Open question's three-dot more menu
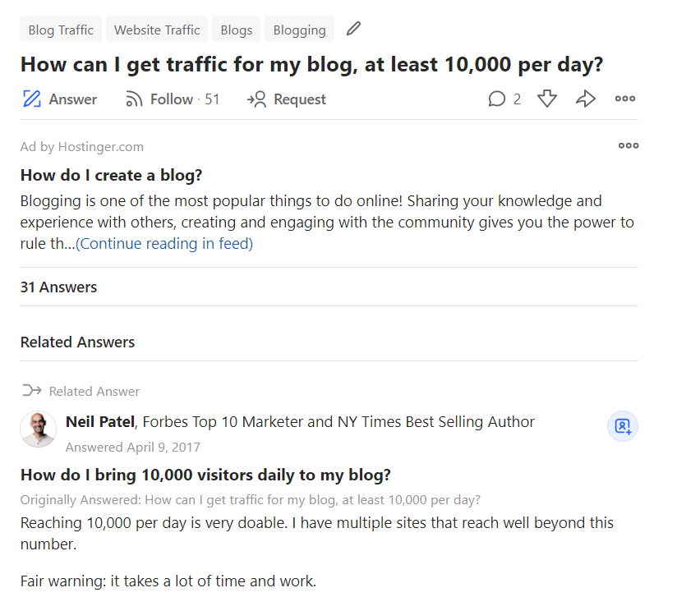Screen dimensions: 700x597 625,99
